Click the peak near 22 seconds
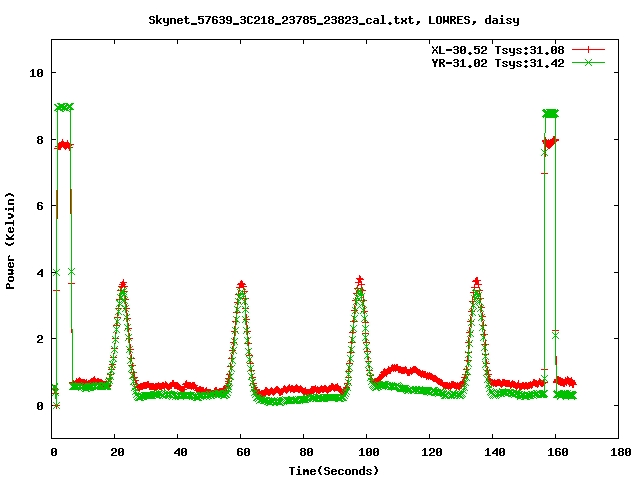The height and width of the screenshot is (480, 640). click(122, 285)
